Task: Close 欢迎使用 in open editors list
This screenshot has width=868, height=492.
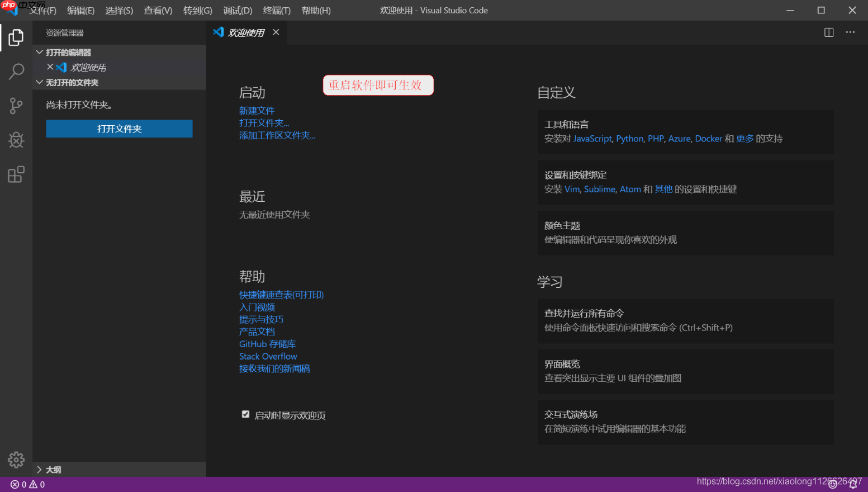Action: point(51,67)
